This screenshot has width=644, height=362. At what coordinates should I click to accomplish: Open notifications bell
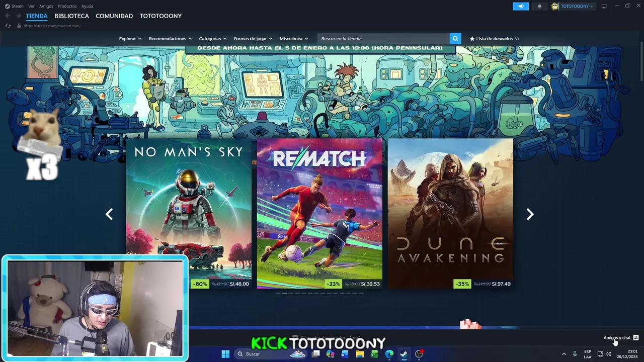coord(540,6)
